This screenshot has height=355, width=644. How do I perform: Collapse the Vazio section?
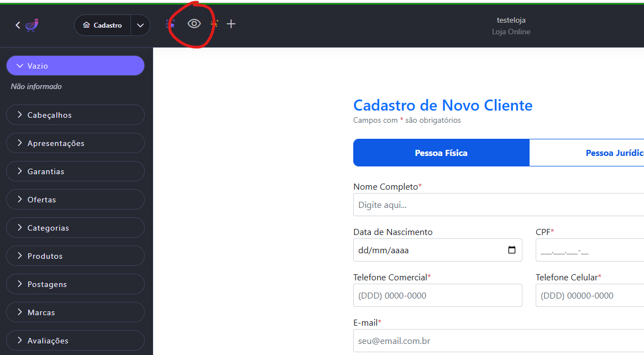pyautogui.click(x=75, y=66)
